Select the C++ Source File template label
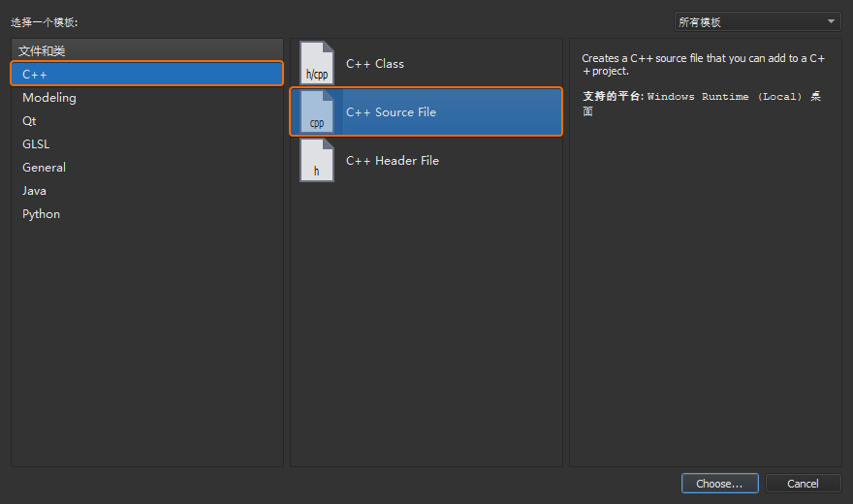The image size is (853, 504). tap(391, 112)
